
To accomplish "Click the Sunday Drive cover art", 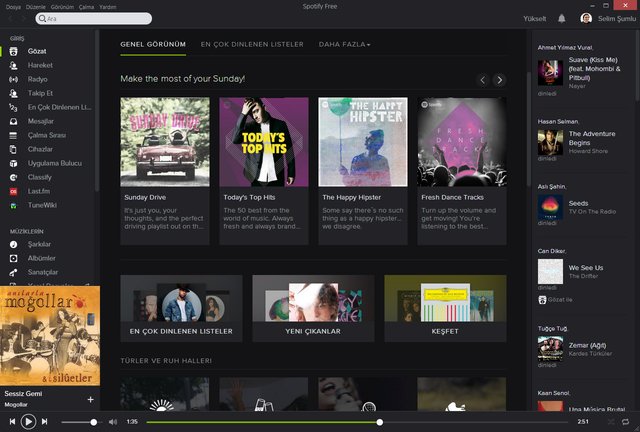I will pyautogui.click(x=165, y=142).
